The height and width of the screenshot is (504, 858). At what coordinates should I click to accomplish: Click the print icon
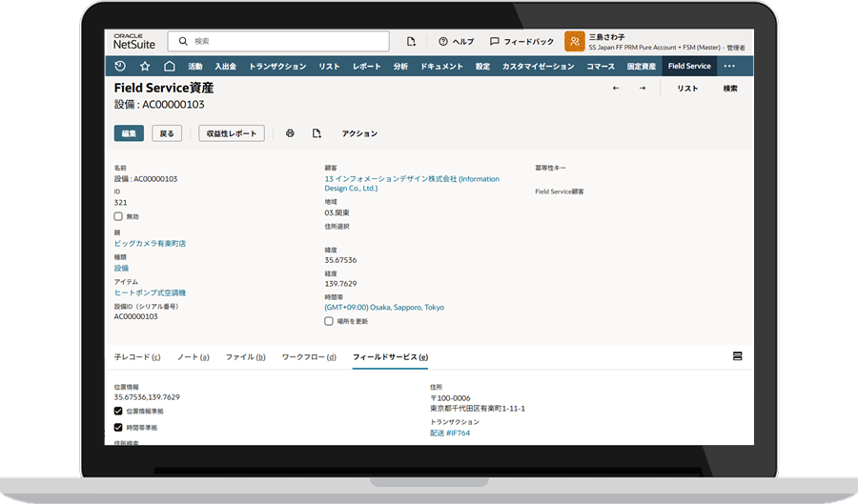click(290, 133)
